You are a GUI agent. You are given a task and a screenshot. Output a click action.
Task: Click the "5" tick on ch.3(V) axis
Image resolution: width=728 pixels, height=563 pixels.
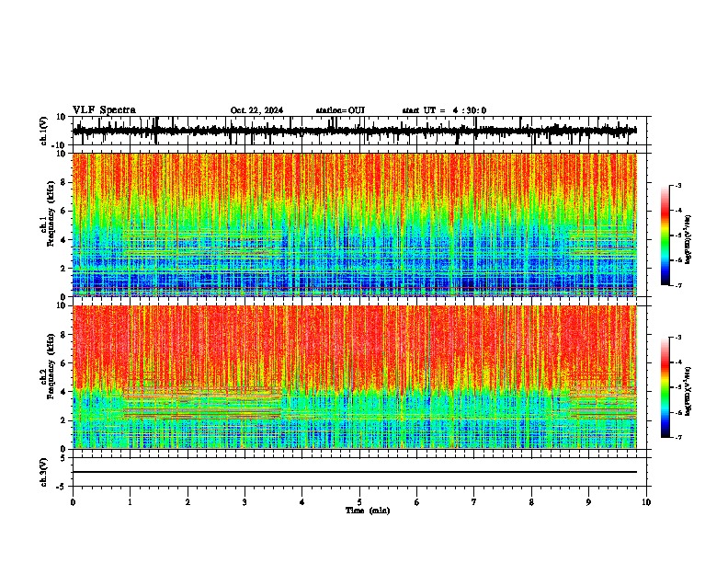click(64, 457)
